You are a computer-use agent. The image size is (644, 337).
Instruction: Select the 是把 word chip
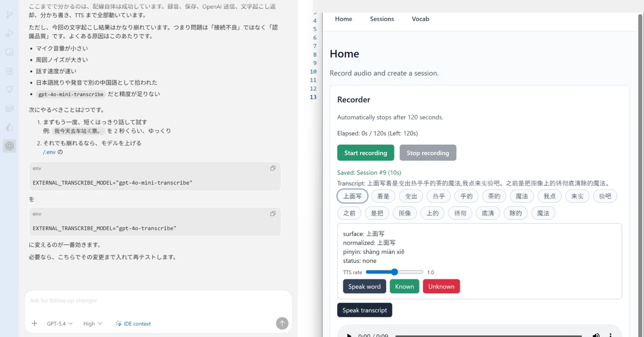pos(377,213)
